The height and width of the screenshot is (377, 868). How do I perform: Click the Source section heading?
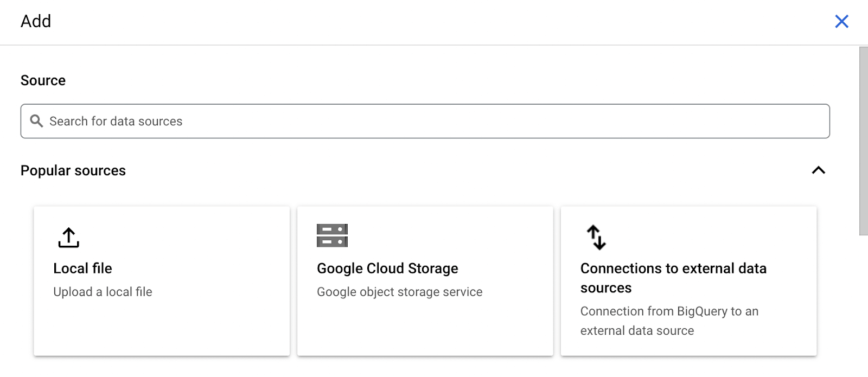[x=43, y=80]
